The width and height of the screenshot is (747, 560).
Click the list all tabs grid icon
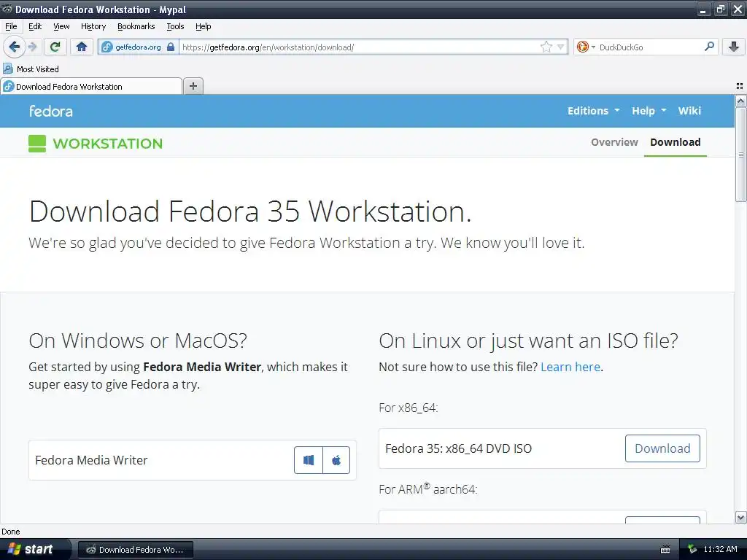tap(740, 86)
